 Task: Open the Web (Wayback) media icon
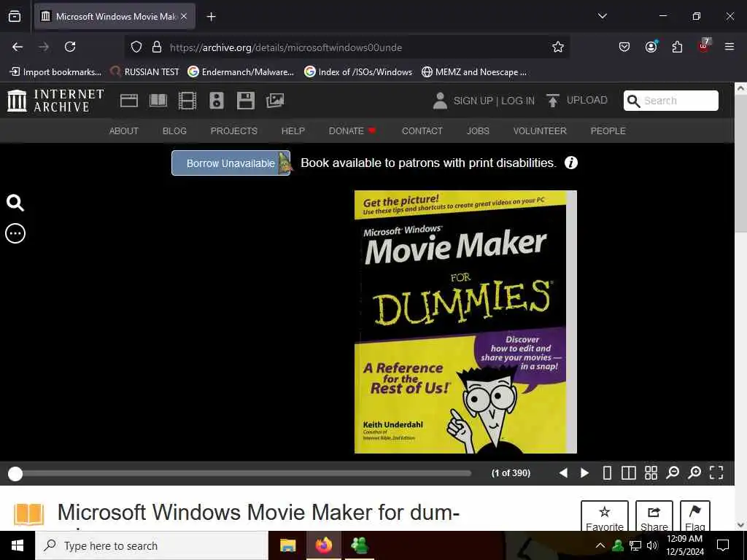pos(128,101)
